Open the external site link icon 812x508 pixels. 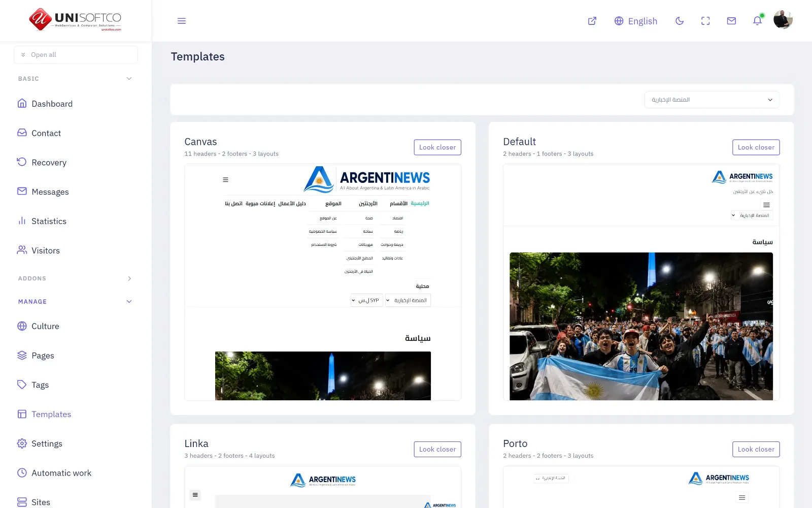592,21
